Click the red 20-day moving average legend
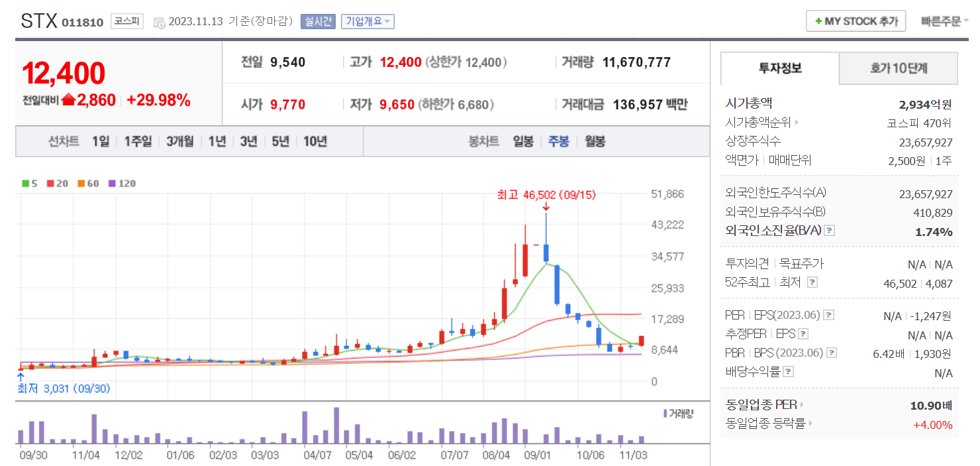This screenshot has width=980, height=466. (58, 184)
